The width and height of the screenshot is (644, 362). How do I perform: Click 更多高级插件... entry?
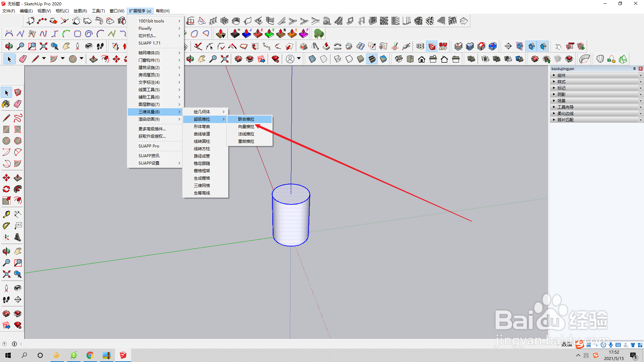coord(152,129)
